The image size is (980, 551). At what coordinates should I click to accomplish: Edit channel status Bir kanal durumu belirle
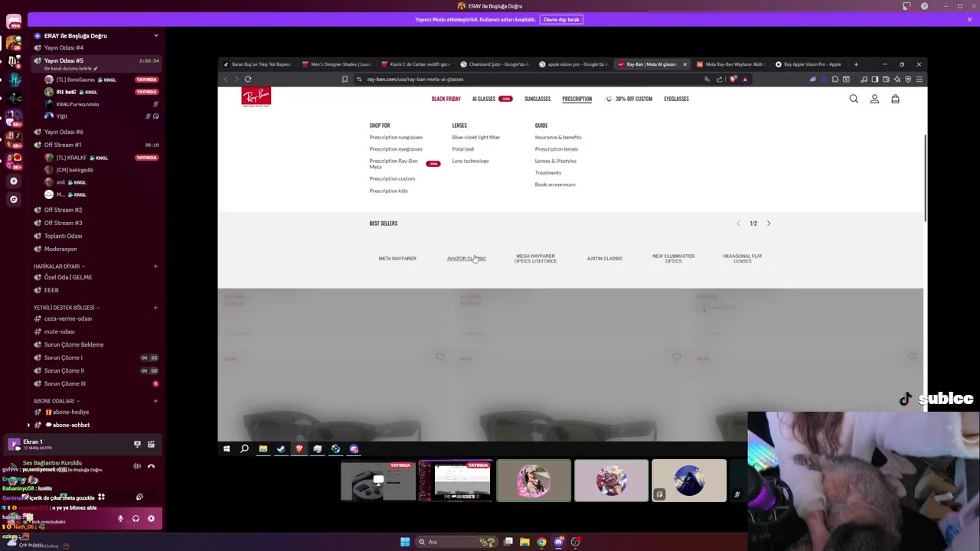click(x=71, y=68)
